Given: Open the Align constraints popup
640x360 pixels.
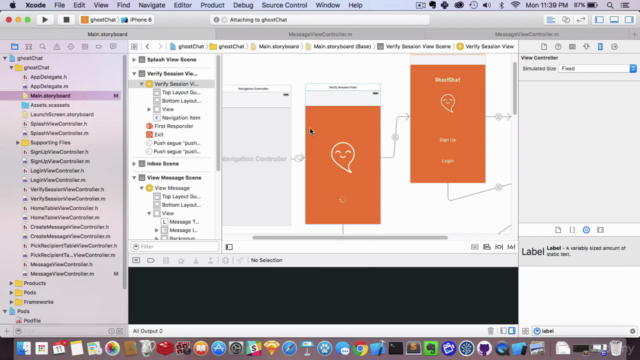Looking at the screenshot, I should click(487, 247).
